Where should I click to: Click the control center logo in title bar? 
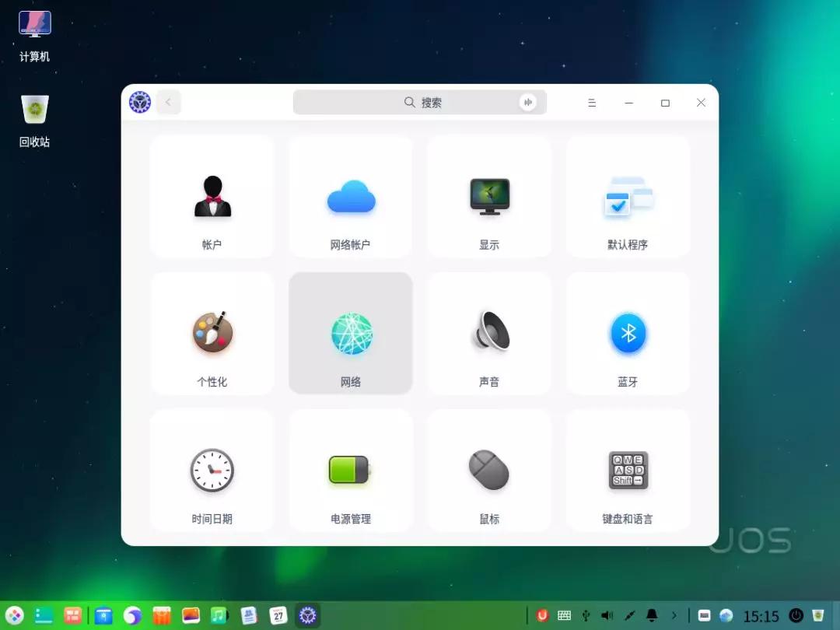pyautogui.click(x=140, y=103)
